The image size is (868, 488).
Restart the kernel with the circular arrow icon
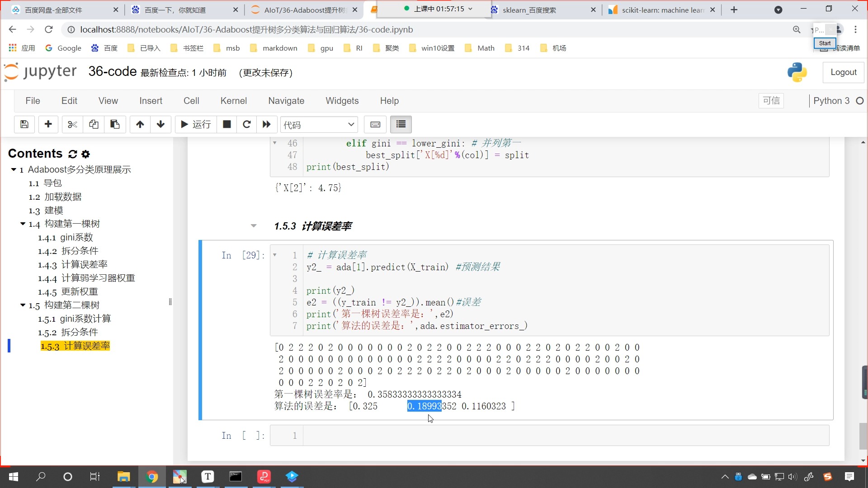click(x=247, y=124)
